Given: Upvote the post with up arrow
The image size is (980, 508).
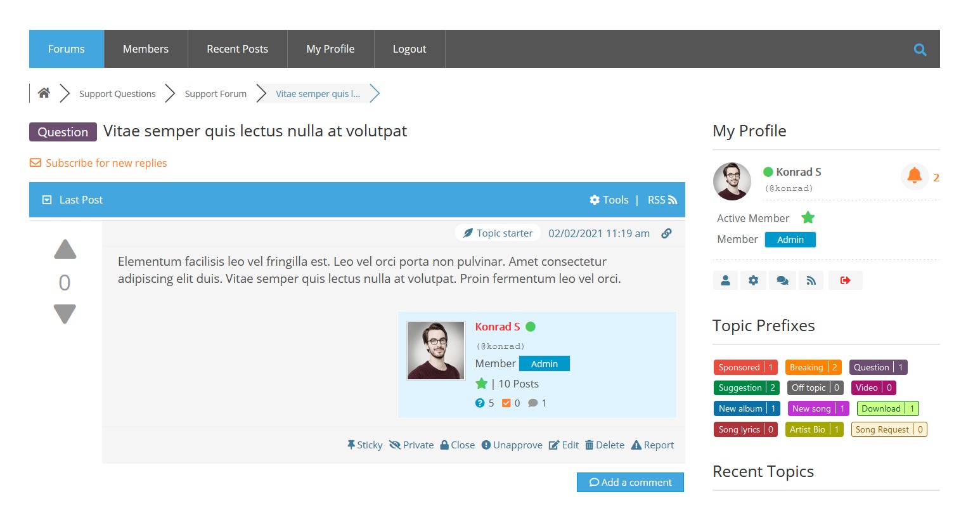Looking at the screenshot, I should tap(65, 250).
